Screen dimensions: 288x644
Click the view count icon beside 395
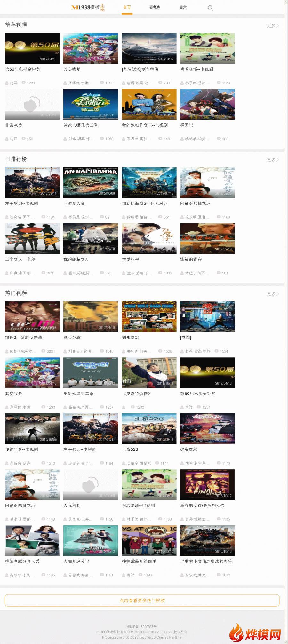102,273
